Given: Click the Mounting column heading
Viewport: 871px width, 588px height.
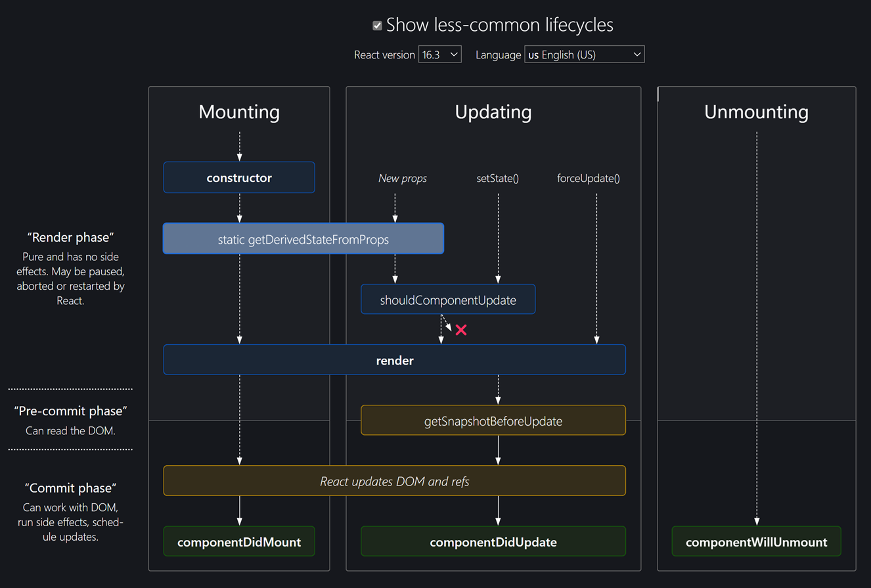Looking at the screenshot, I should [239, 112].
